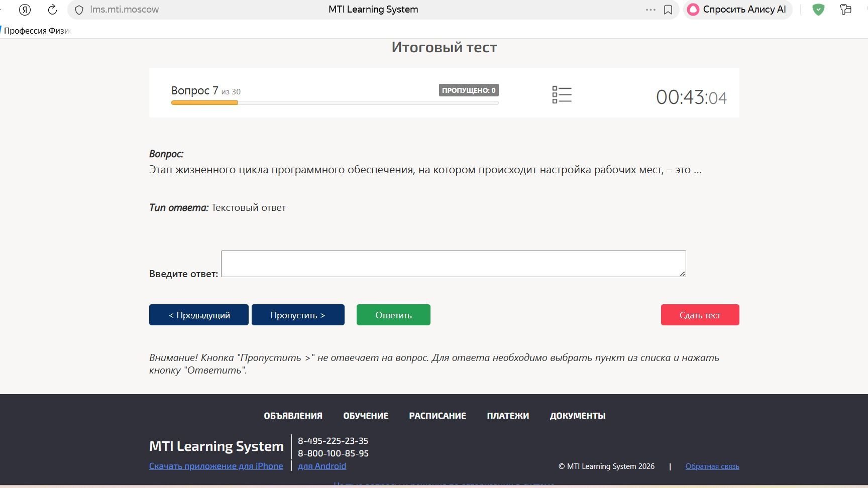Viewport: 868px width, 488px height.
Task: Skip the question with Пропустить button
Action: coord(298,315)
